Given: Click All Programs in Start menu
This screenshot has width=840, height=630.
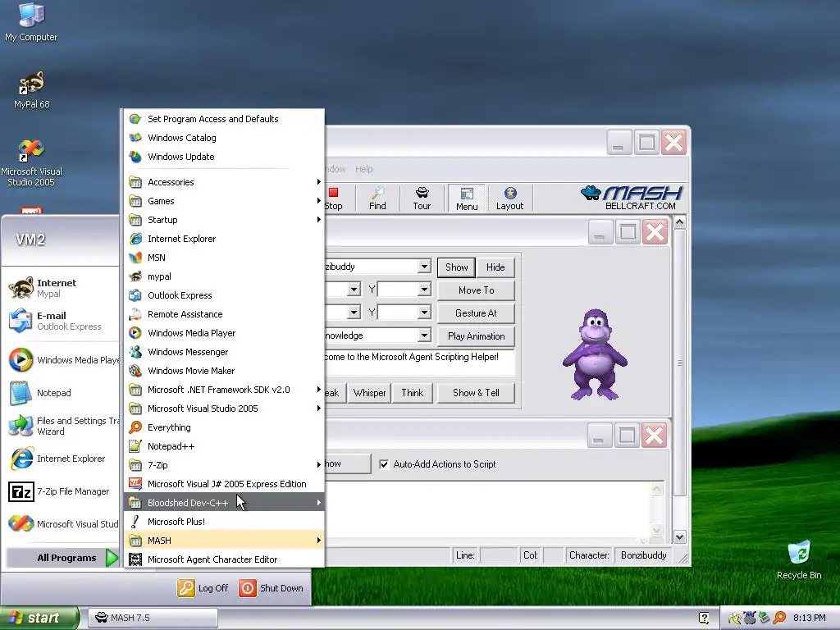Looking at the screenshot, I should 62,558.
